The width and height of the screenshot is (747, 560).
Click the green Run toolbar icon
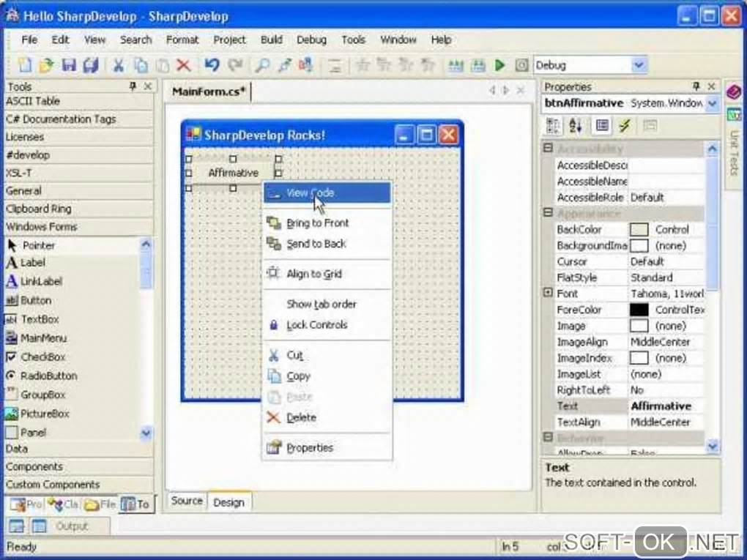click(x=499, y=65)
